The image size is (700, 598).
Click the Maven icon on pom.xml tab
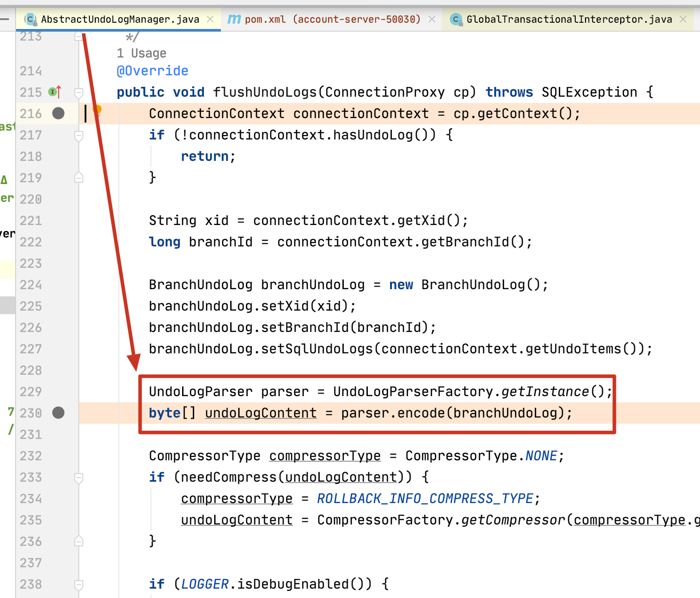[234, 19]
